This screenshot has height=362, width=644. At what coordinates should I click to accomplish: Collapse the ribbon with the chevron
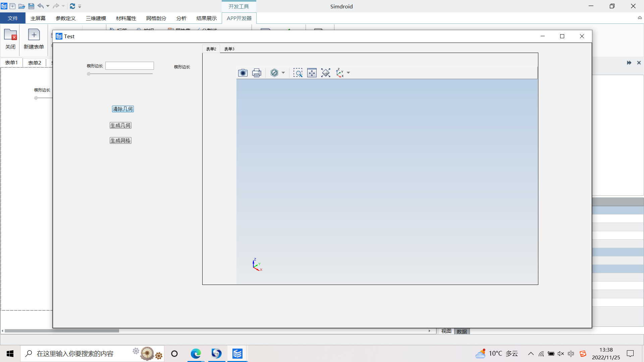tap(640, 18)
